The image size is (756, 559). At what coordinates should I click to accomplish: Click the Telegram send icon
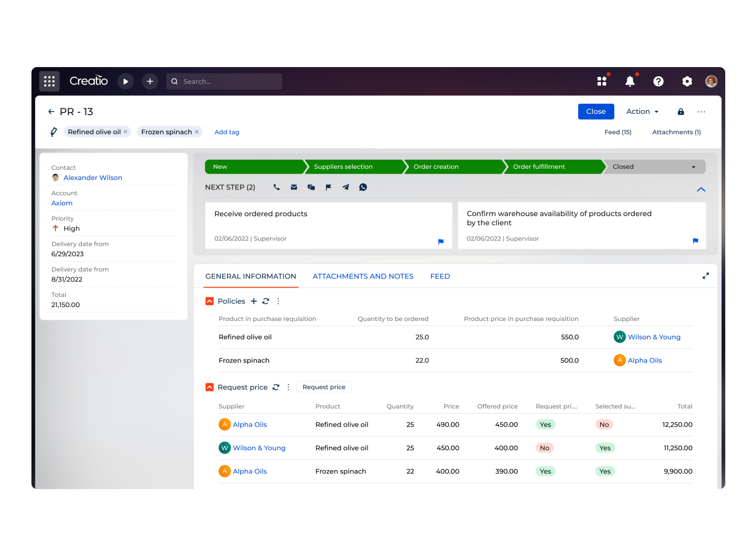pyautogui.click(x=346, y=187)
